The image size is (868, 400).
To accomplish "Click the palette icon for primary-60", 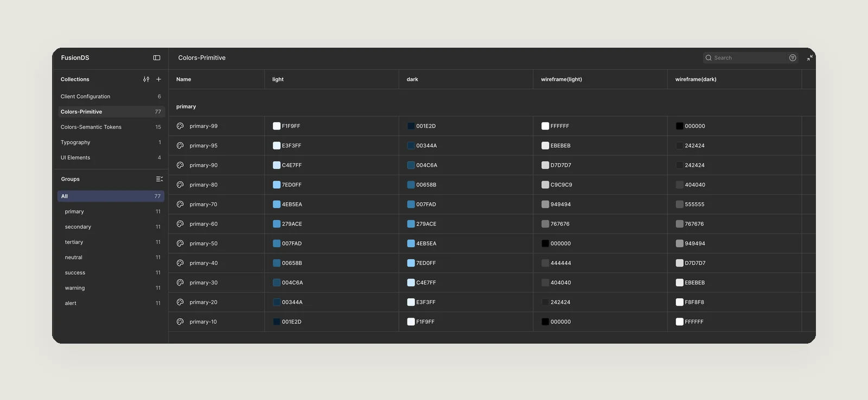I will (180, 224).
